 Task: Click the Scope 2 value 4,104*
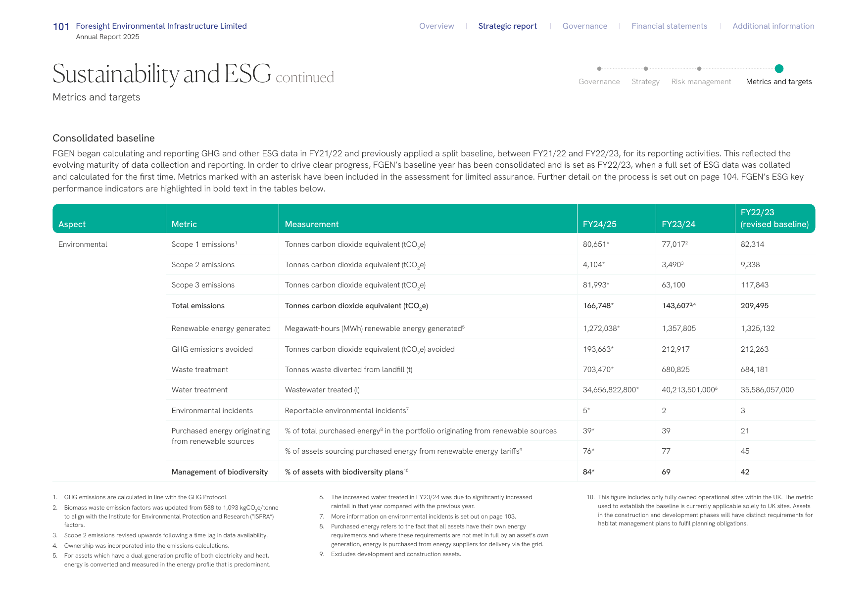tap(594, 265)
